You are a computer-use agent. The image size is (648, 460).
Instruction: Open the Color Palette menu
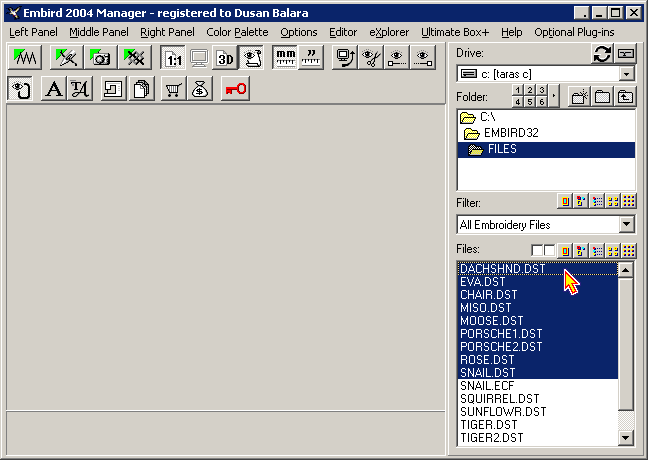[x=237, y=32]
